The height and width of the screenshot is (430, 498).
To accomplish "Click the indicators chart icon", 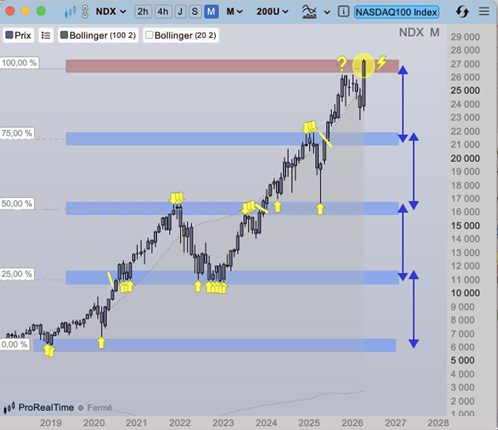I will pyautogui.click(x=309, y=12).
